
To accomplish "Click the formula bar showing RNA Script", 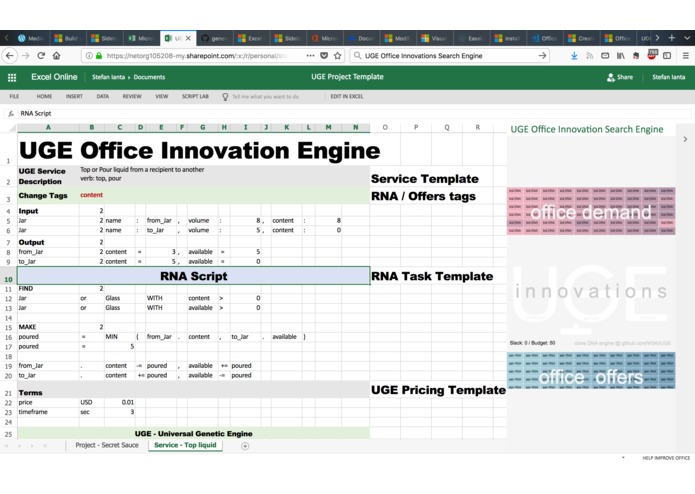I will point(355,114).
